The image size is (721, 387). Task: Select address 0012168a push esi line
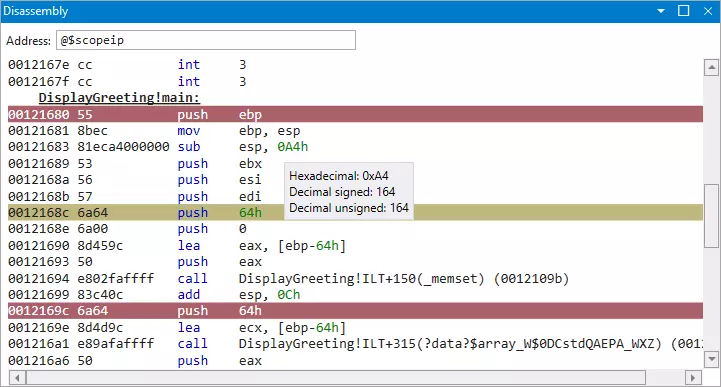[x=355, y=179]
